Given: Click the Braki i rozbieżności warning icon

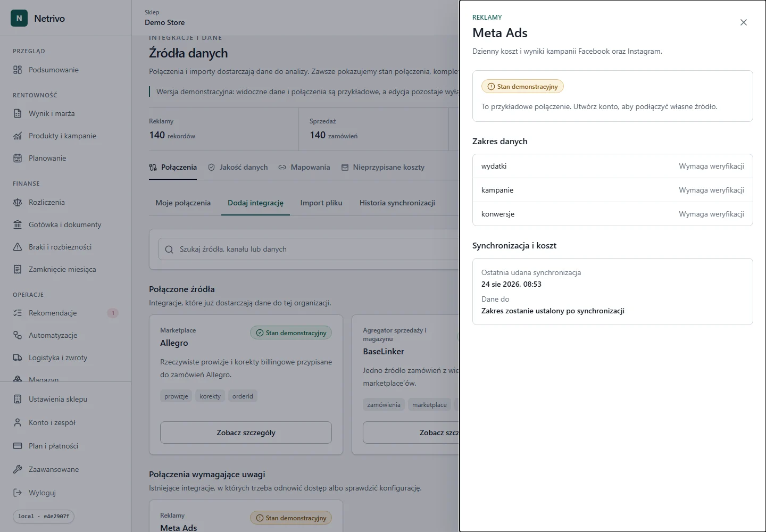Looking at the screenshot, I should click(18, 247).
